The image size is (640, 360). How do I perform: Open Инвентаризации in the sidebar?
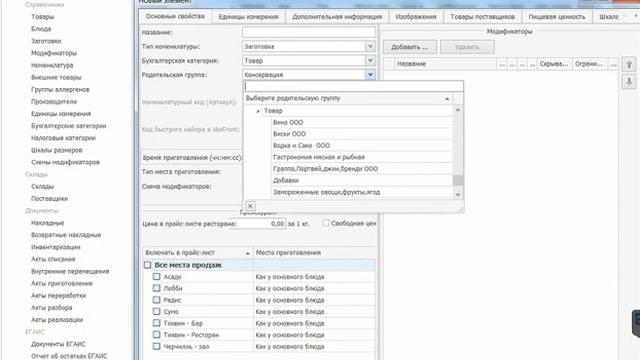(x=56, y=247)
